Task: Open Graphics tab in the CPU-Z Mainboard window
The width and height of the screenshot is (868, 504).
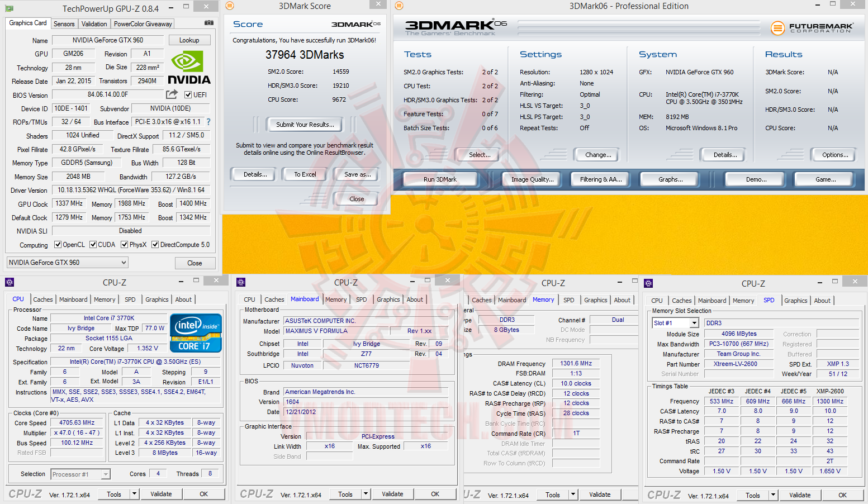Action: tap(388, 299)
